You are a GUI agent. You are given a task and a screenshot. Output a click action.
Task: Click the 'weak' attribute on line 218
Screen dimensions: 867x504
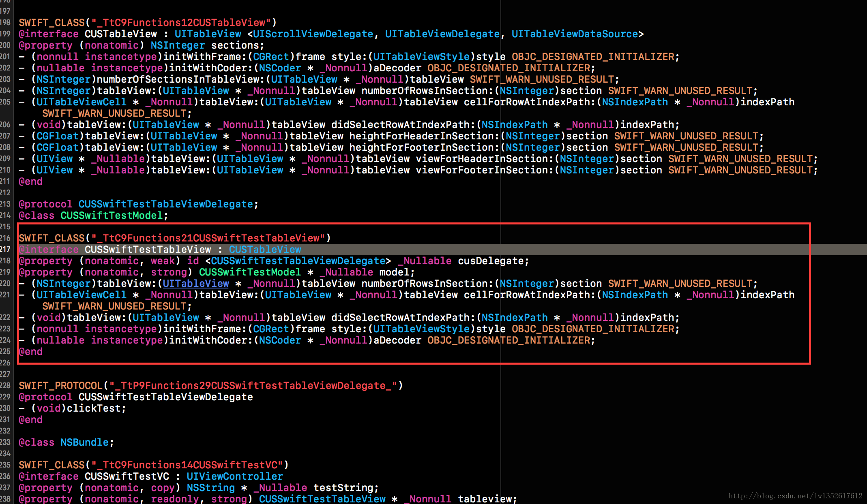click(x=163, y=261)
